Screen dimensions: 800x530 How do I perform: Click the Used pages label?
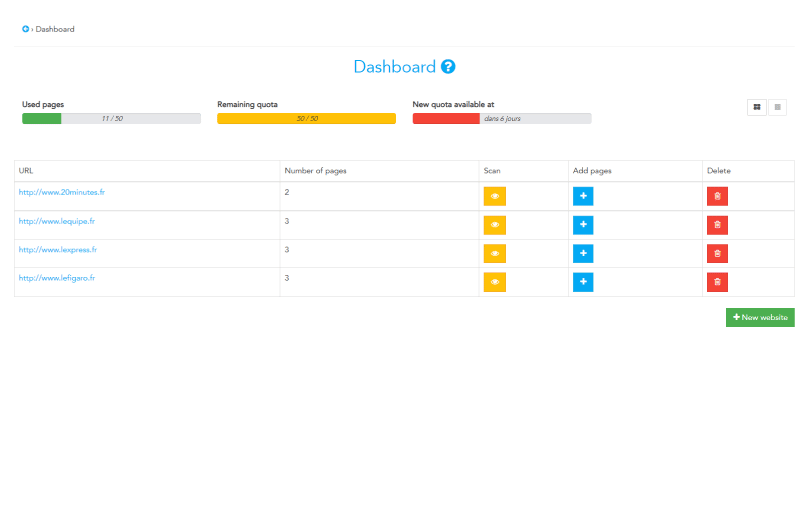point(43,105)
